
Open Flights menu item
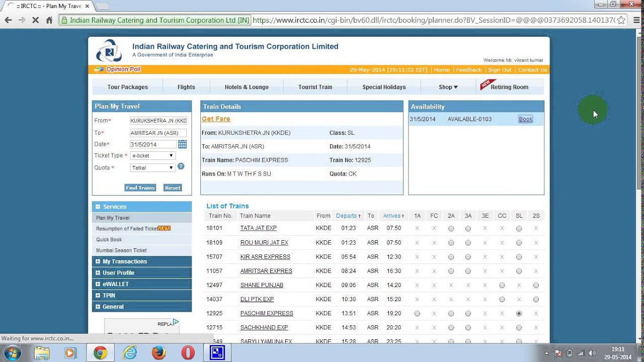(186, 87)
